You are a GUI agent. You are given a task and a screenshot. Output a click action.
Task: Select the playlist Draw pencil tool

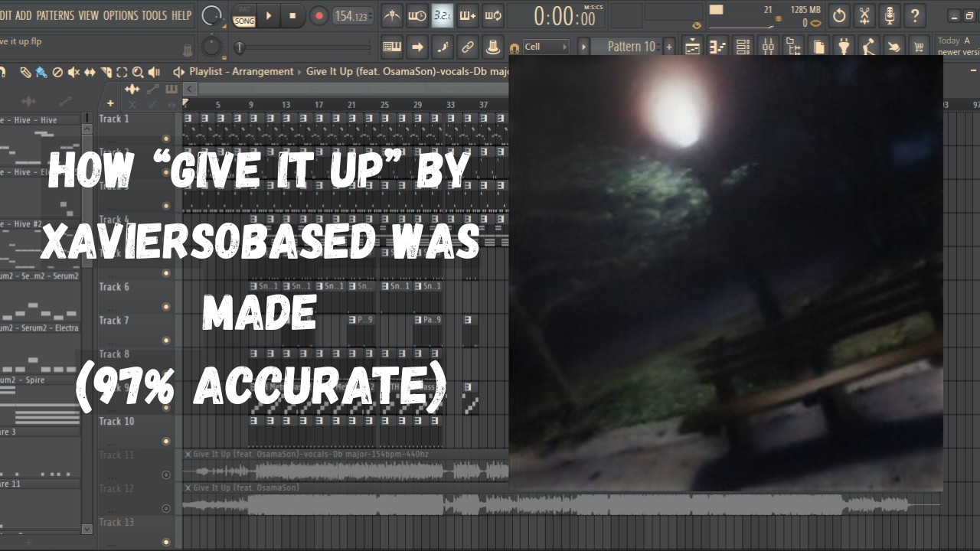25,72
